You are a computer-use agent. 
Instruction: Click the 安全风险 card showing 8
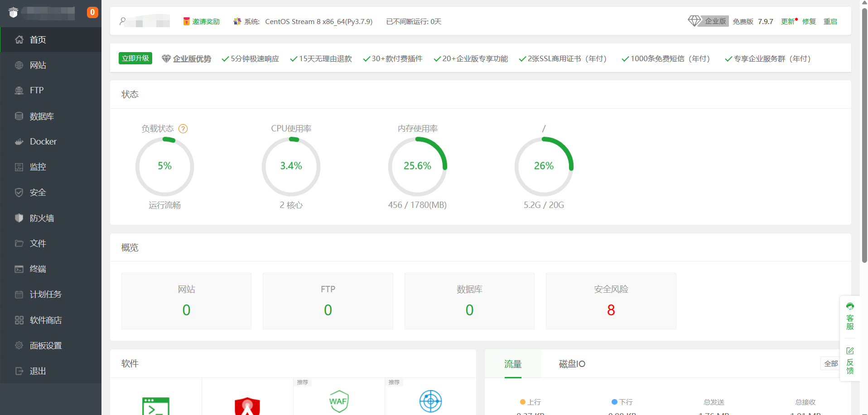611,301
